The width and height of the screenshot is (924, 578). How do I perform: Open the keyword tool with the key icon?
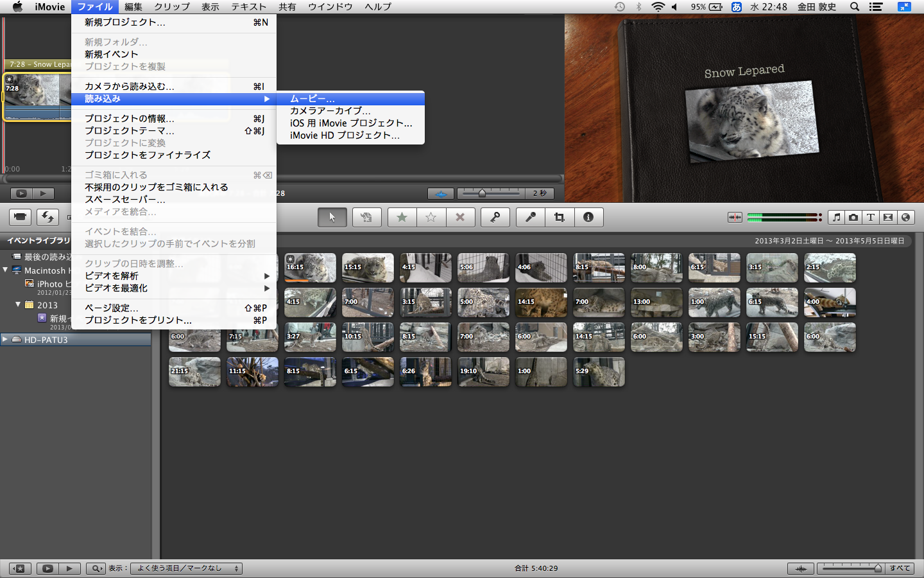[495, 217]
